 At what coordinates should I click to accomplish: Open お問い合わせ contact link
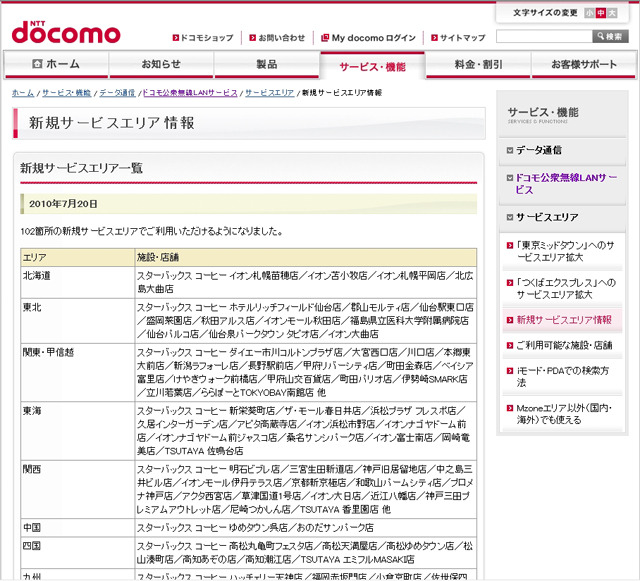point(281,38)
